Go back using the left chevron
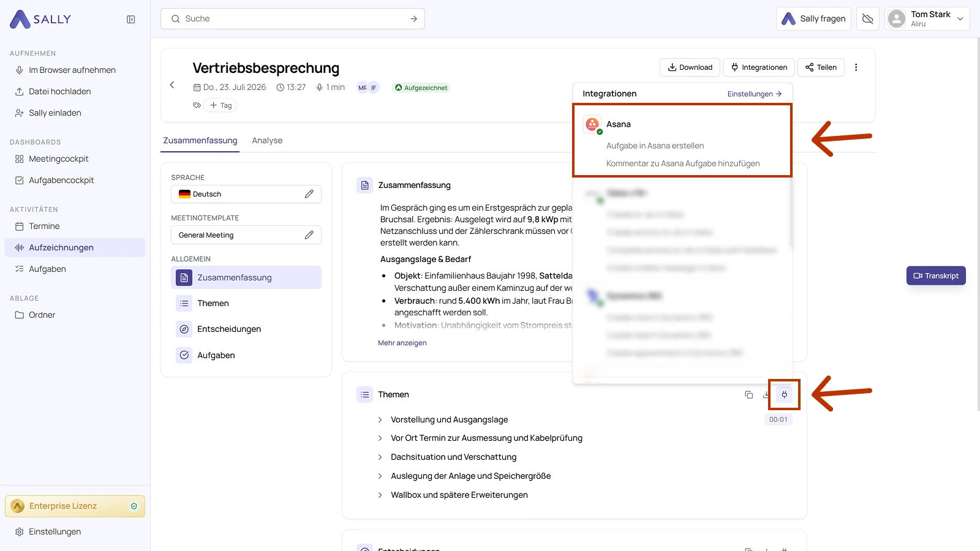Image resolution: width=980 pixels, height=551 pixels. coord(172,85)
